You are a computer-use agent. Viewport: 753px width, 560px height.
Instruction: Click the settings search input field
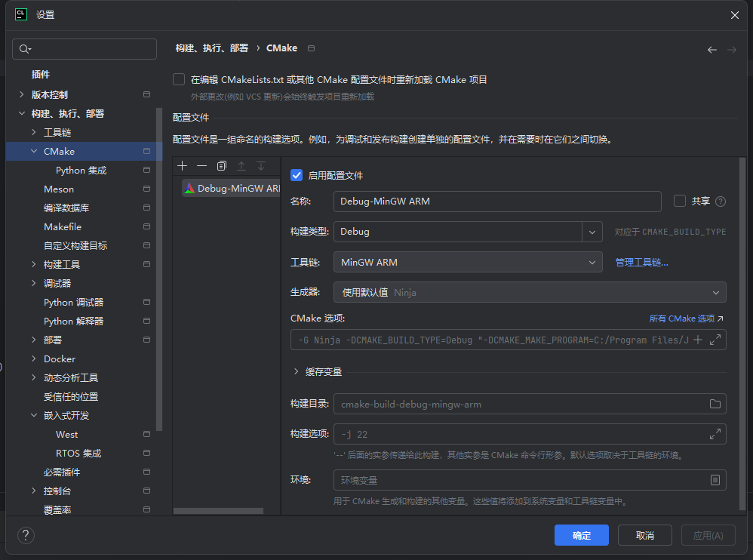coord(85,49)
